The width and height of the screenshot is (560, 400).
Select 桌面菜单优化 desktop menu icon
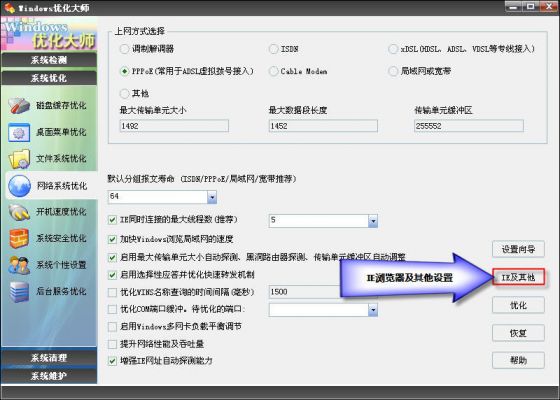19,132
